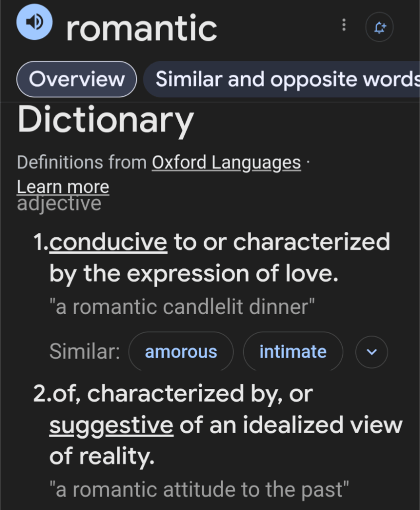Image resolution: width=420 pixels, height=510 pixels.
Task: Follow the underlined word 'conducive'
Action: point(109,242)
